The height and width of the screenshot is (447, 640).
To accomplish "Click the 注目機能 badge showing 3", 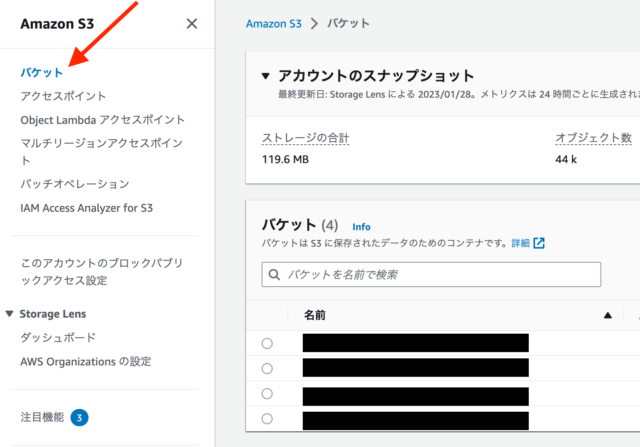I will pyautogui.click(x=80, y=417).
